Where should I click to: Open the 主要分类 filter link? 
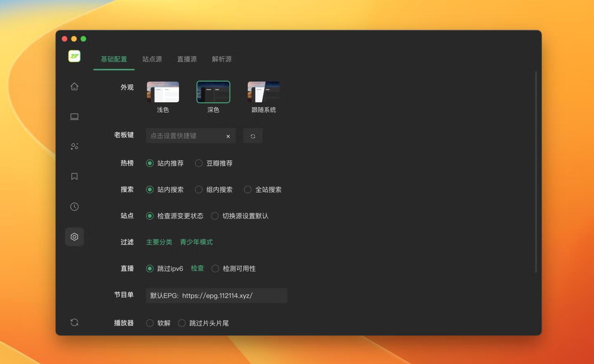(x=159, y=242)
